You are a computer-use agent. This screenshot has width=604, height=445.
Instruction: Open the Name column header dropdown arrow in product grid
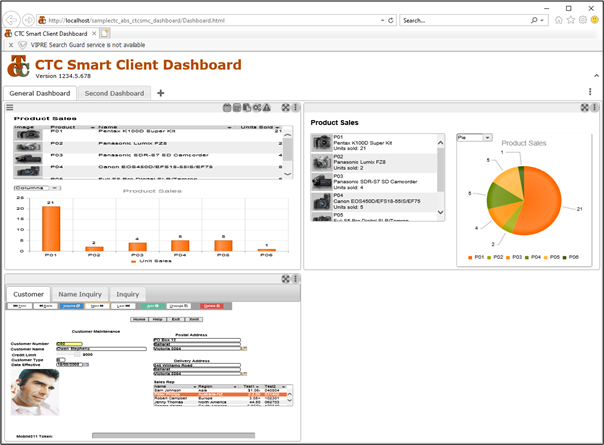point(229,128)
